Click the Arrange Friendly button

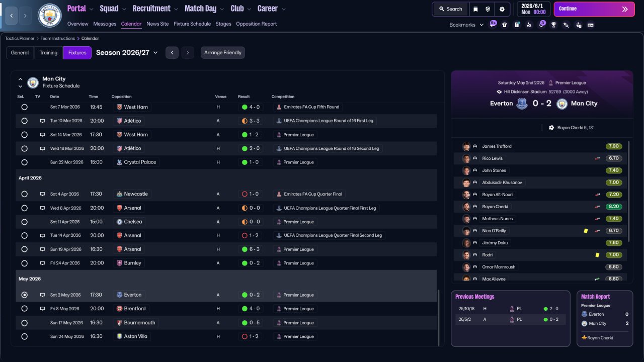pyautogui.click(x=223, y=53)
